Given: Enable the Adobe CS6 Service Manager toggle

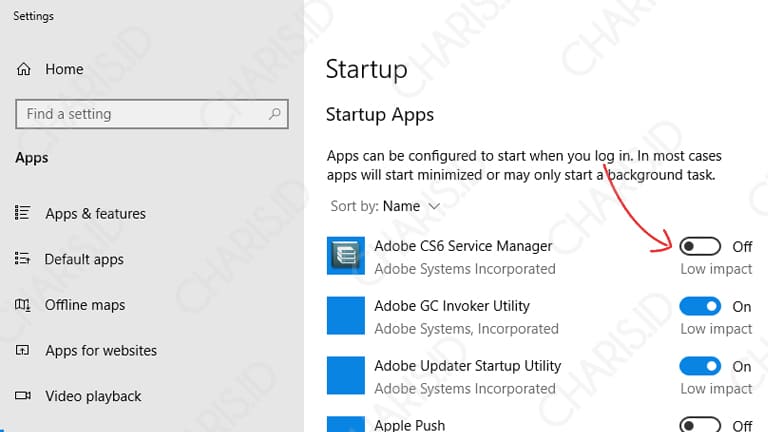Looking at the screenshot, I should (700, 246).
